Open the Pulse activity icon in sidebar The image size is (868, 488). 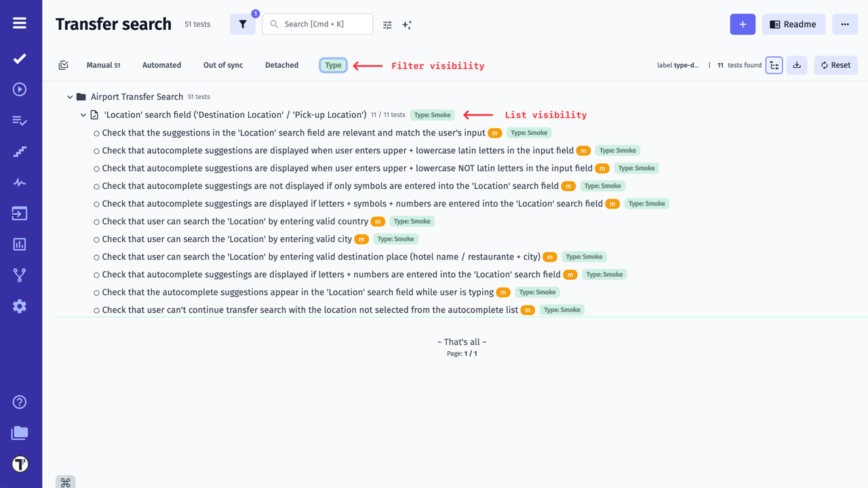[20, 182]
